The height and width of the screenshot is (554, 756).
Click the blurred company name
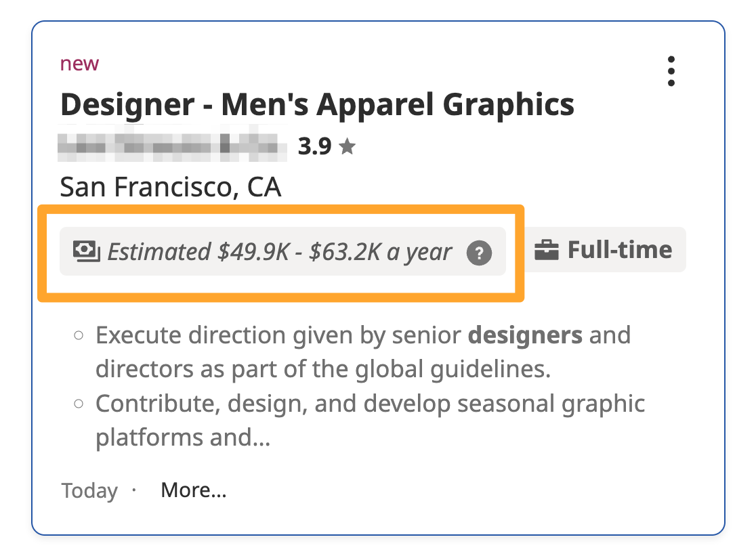coord(172,144)
